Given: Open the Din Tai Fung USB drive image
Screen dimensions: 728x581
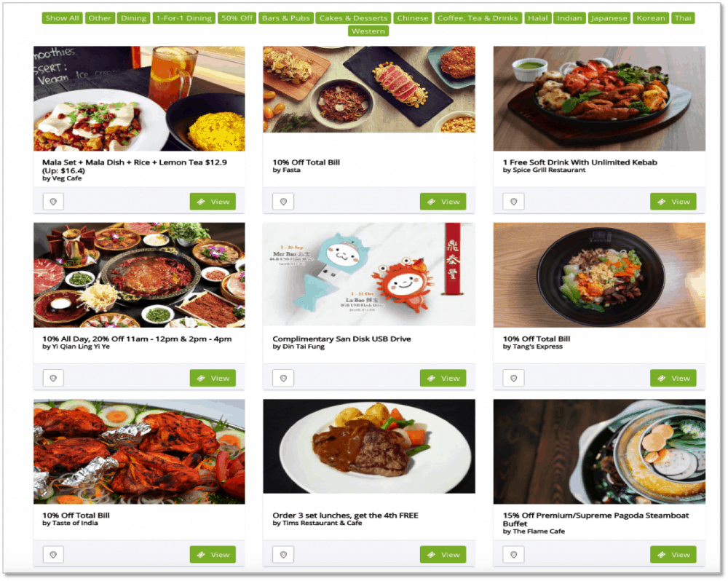Looking at the screenshot, I should (x=369, y=275).
